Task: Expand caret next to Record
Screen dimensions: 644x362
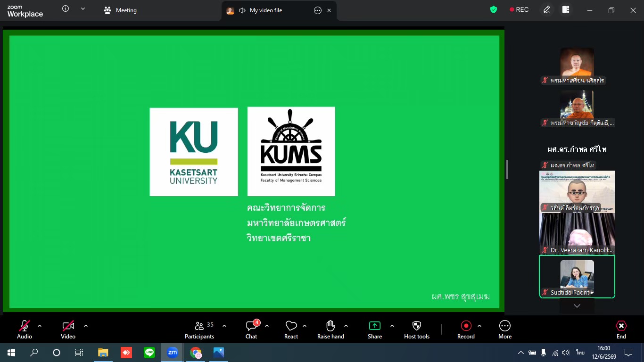Action: pyautogui.click(x=479, y=326)
